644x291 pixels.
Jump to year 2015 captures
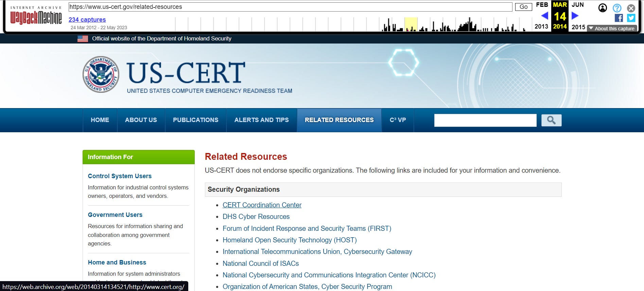point(578,27)
